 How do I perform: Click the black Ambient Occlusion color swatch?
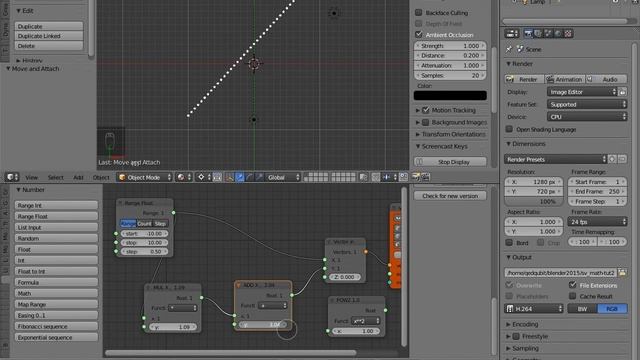(450, 96)
